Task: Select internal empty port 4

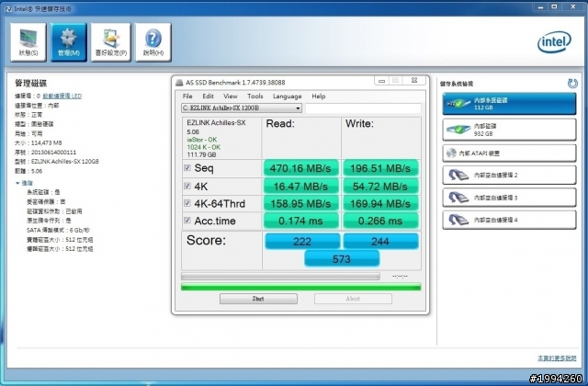Action: tap(509, 220)
